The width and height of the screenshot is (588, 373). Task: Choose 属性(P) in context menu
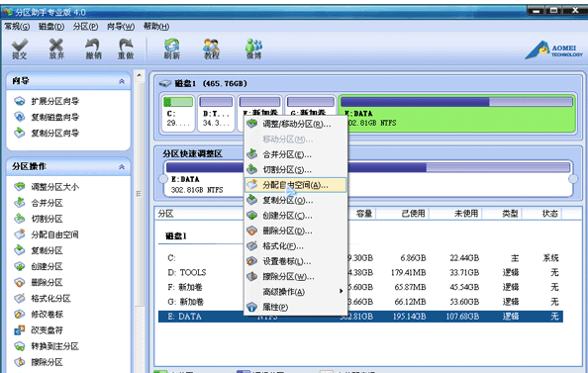pos(296,307)
